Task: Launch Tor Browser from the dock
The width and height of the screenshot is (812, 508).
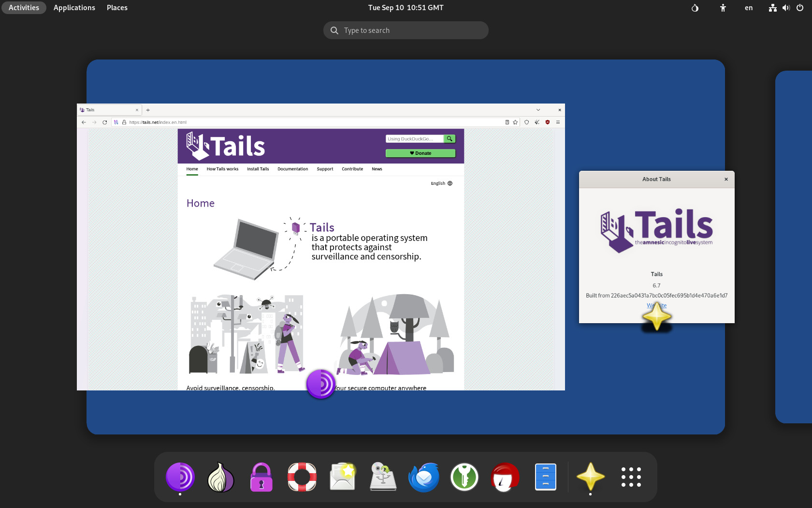Action: point(180,477)
